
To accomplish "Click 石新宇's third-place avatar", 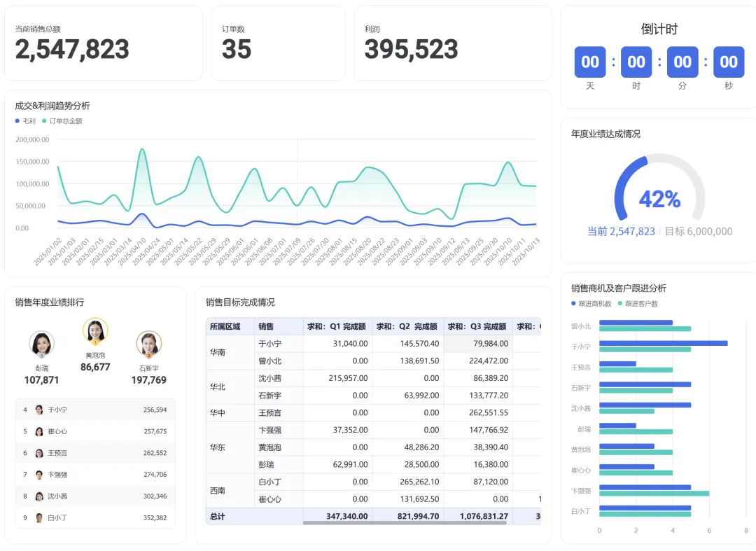I will (149, 343).
